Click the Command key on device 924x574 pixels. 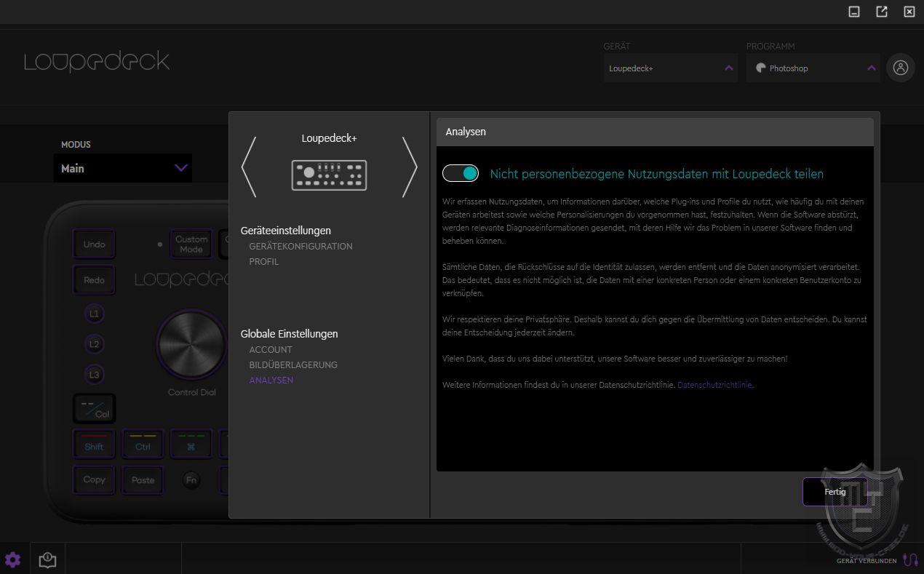[191, 443]
